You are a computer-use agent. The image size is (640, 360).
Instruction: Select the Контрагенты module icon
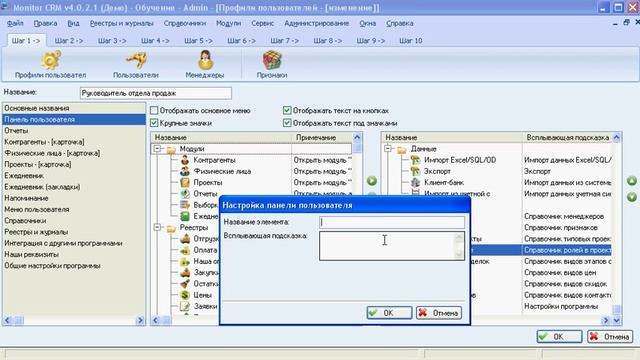tap(185, 160)
